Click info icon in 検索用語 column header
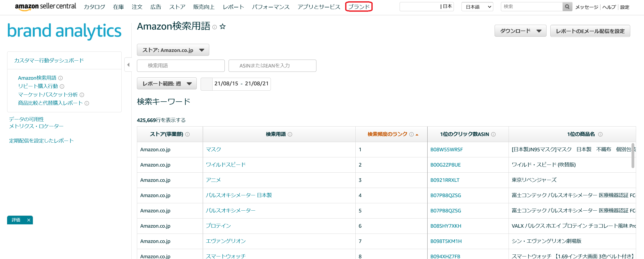This screenshot has height=259, width=644. click(x=290, y=134)
